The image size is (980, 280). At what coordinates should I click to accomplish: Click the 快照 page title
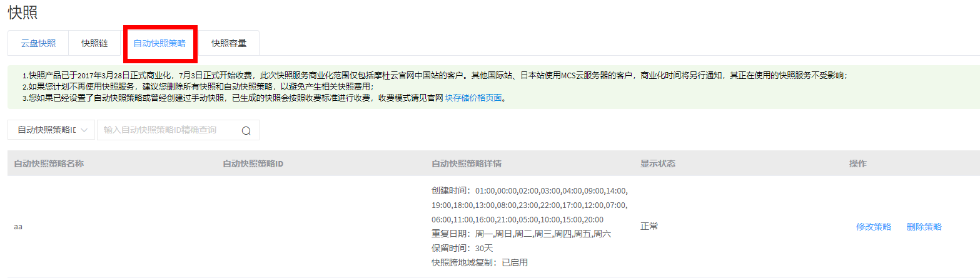(x=23, y=13)
